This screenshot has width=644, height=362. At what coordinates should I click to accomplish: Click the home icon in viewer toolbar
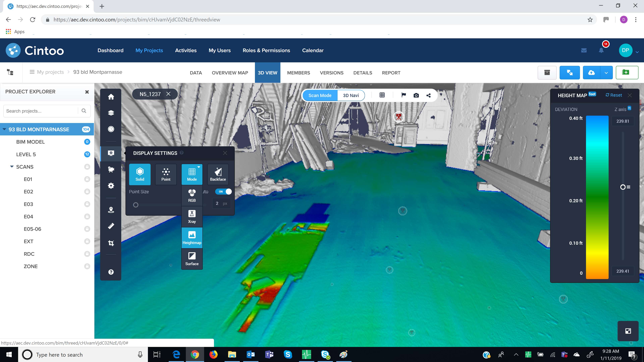click(111, 97)
